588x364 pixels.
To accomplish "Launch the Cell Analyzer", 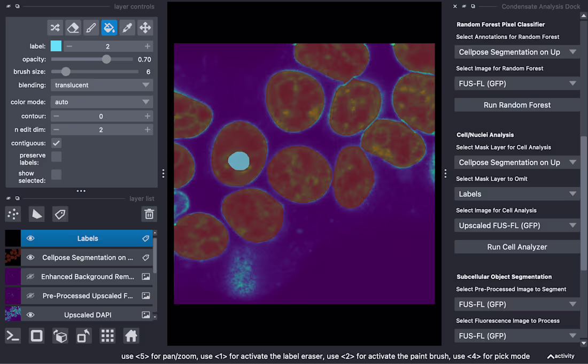I will click(x=516, y=246).
